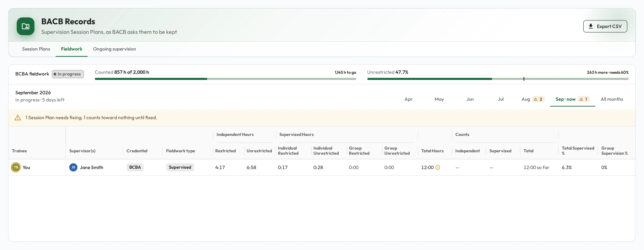Select the Jun month tab
The width and height of the screenshot is (644, 250).
pos(470,99)
